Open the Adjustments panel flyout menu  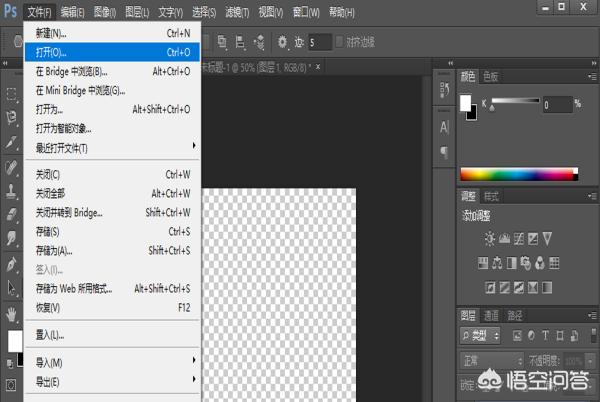pyautogui.click(x=592, y=197)
